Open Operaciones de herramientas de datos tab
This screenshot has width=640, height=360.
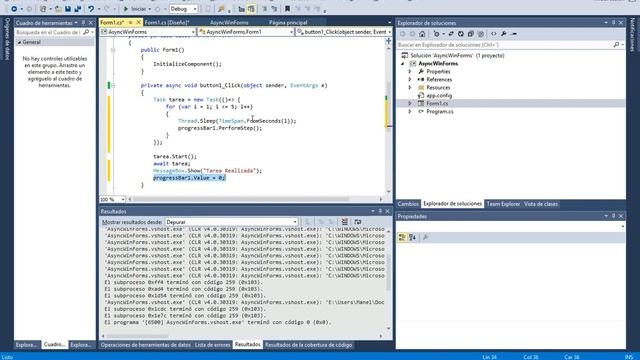[146, 345]
